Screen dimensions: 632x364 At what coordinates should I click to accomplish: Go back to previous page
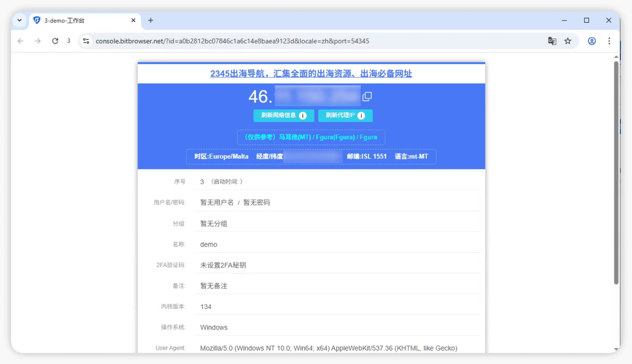point(21,41)
